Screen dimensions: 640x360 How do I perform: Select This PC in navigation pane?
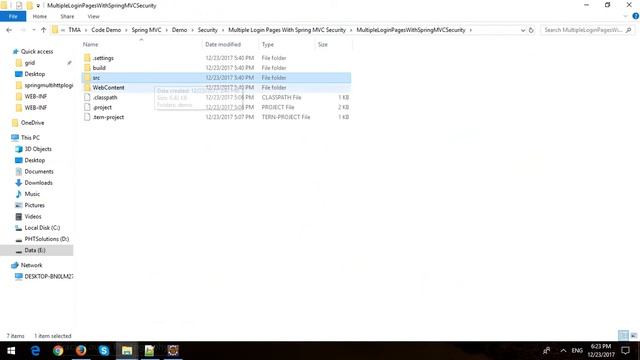coord(30,138)
